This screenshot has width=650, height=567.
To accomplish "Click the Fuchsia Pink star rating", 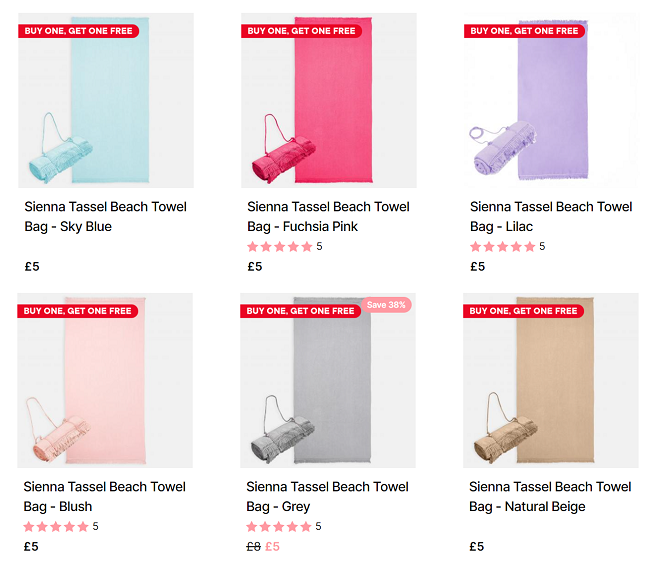I will [x=279, y=247].
